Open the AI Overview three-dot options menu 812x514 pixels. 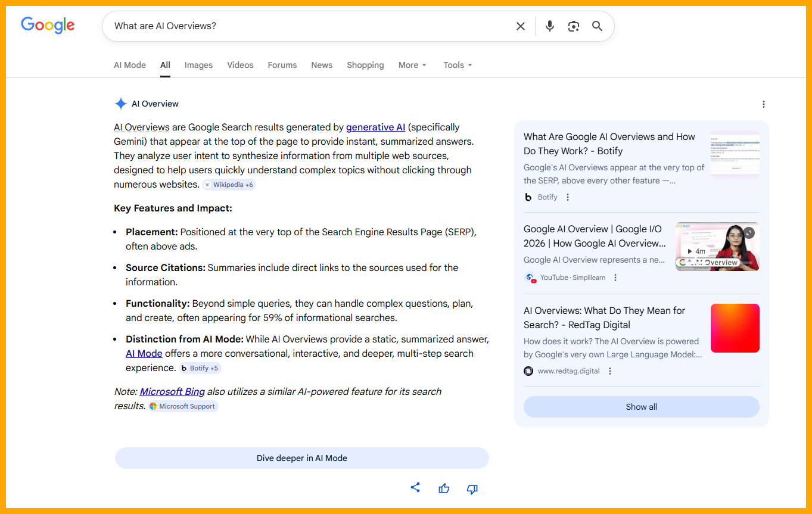tap(764, 104)
